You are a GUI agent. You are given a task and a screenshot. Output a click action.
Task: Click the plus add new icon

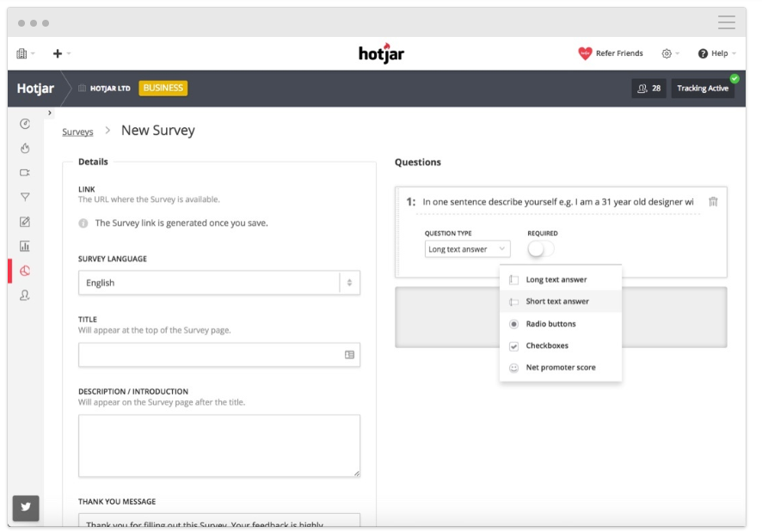click(x=58, y=53)
